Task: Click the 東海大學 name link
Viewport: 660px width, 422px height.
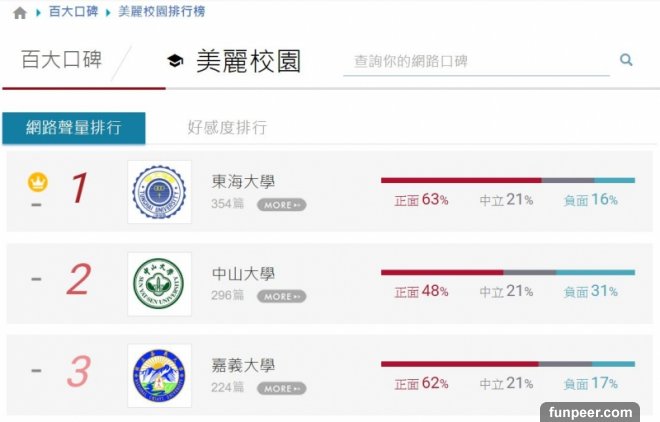Action: pos(243,182)
